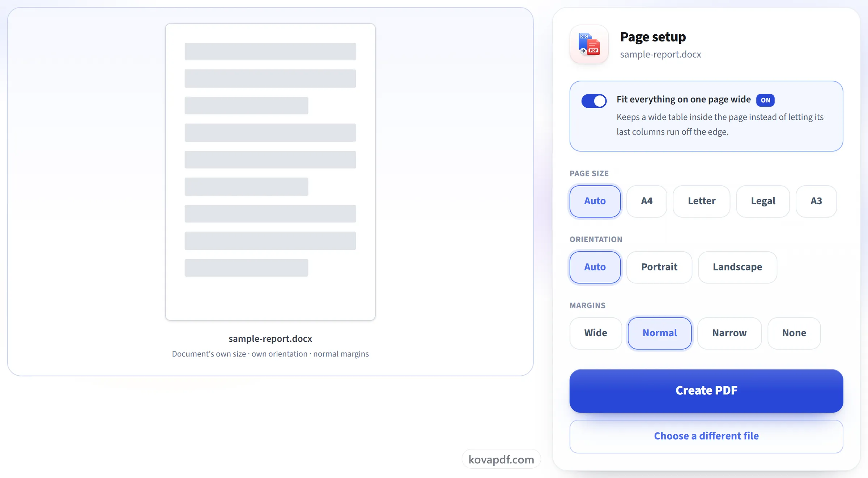Toggle Fit everything on one page wide switch

594,101
